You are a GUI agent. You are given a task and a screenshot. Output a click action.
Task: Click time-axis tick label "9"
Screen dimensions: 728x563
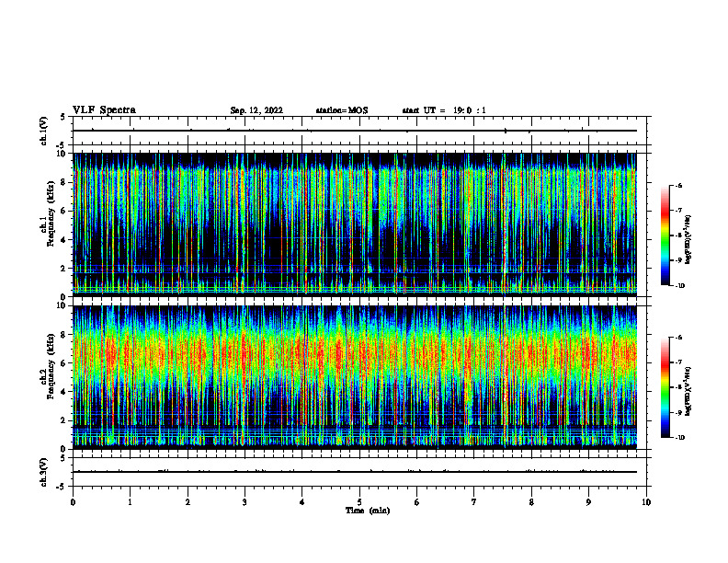click(588, 502)
